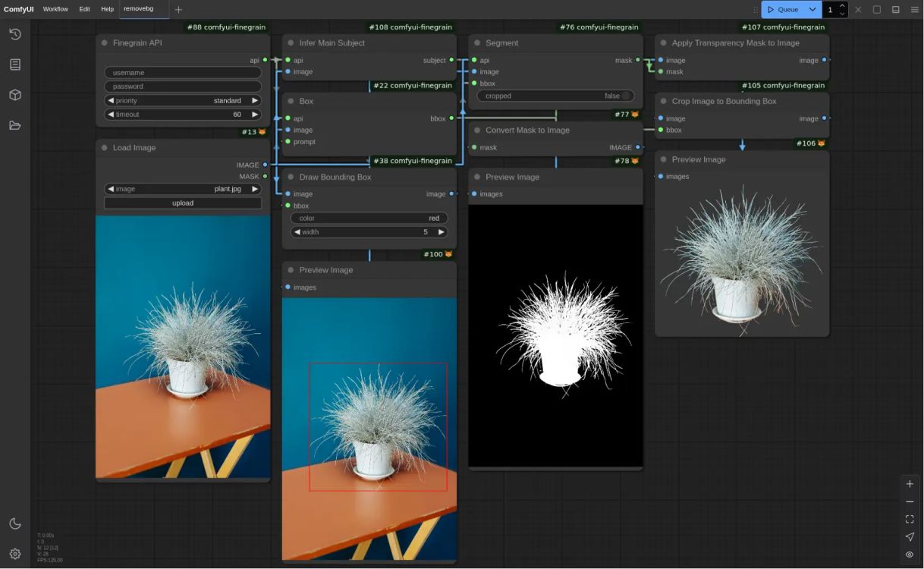Expand the Queue button dropdown arrow

812,10
